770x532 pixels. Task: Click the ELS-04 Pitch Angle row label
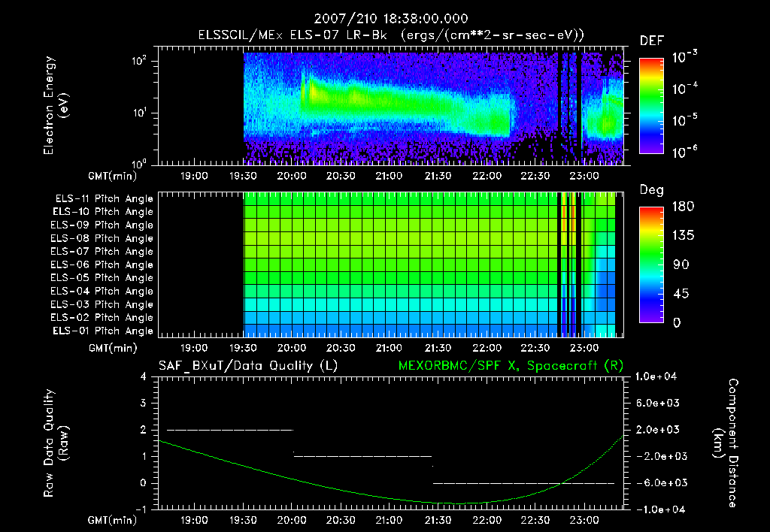tap(102, 291)
